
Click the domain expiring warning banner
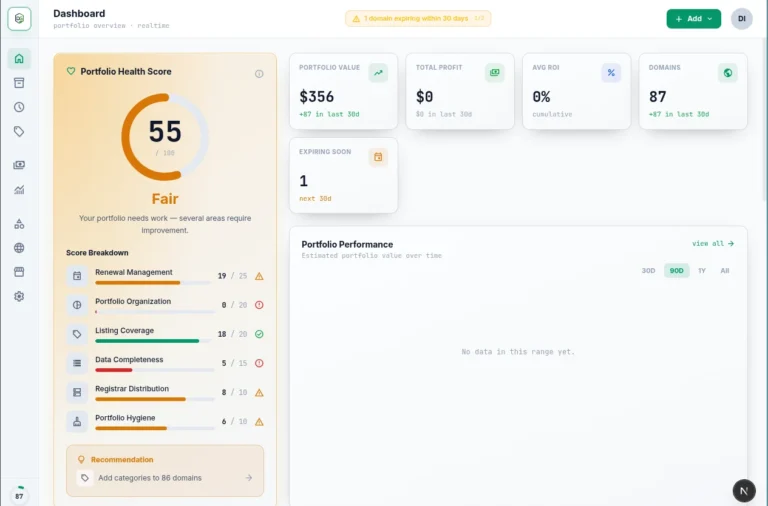(x=418, y=19)
